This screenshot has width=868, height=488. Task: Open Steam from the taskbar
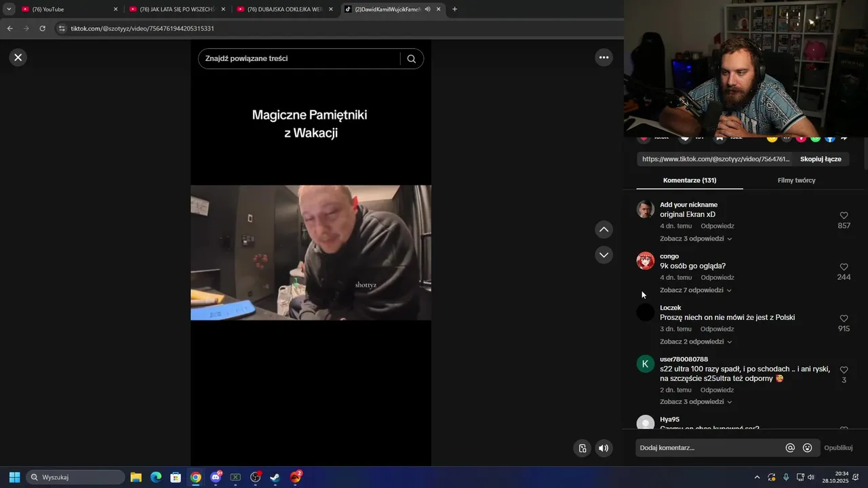[x=275, y=477]
